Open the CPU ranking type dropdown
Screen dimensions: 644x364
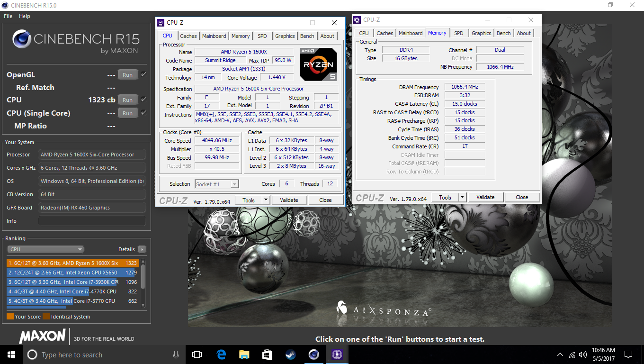[x=45, y=249]
